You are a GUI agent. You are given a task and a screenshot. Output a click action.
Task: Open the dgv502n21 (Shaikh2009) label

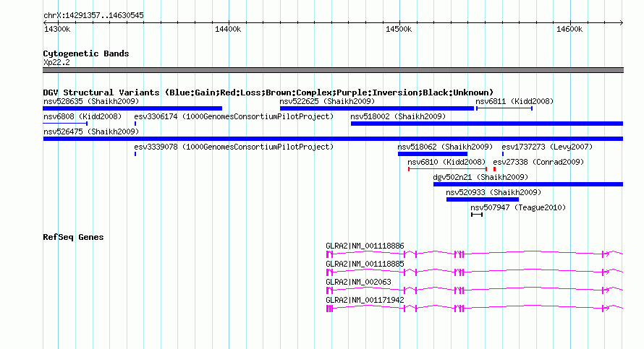pyautogui.click(x=480, y=177)
